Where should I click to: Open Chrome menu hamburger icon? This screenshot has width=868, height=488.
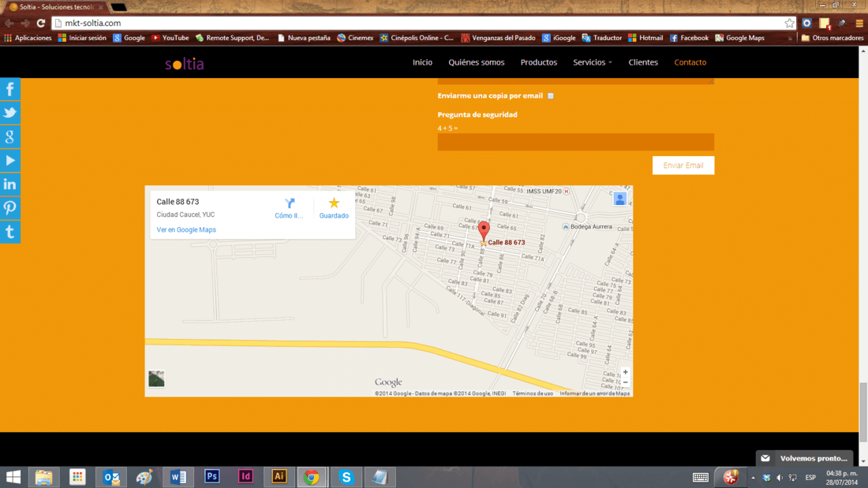(859, 23)
